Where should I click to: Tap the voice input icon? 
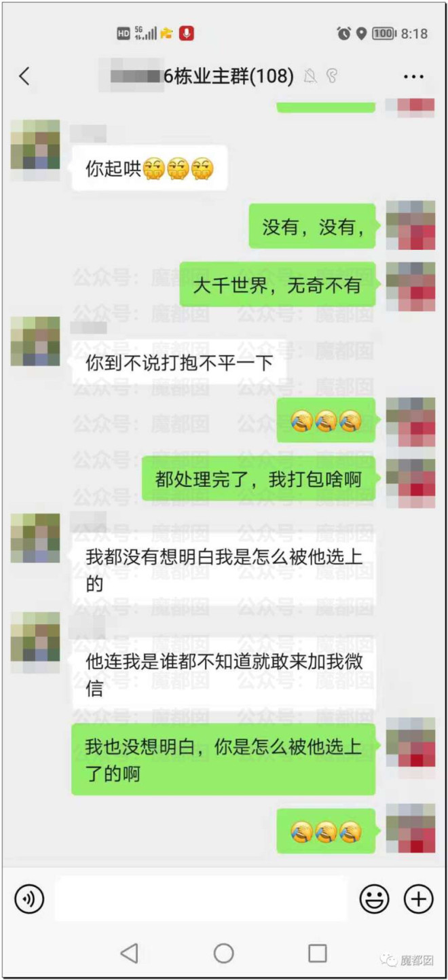pyautogui.click(x=29, y=899)
